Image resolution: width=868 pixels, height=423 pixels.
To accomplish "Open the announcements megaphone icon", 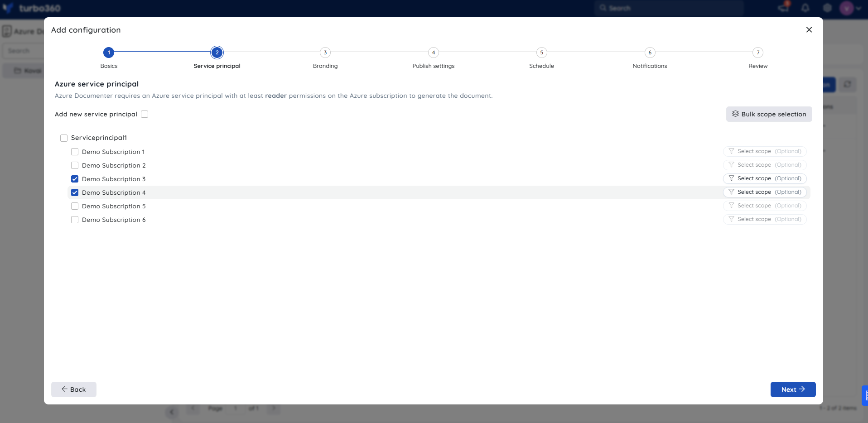I will (783, 8).
